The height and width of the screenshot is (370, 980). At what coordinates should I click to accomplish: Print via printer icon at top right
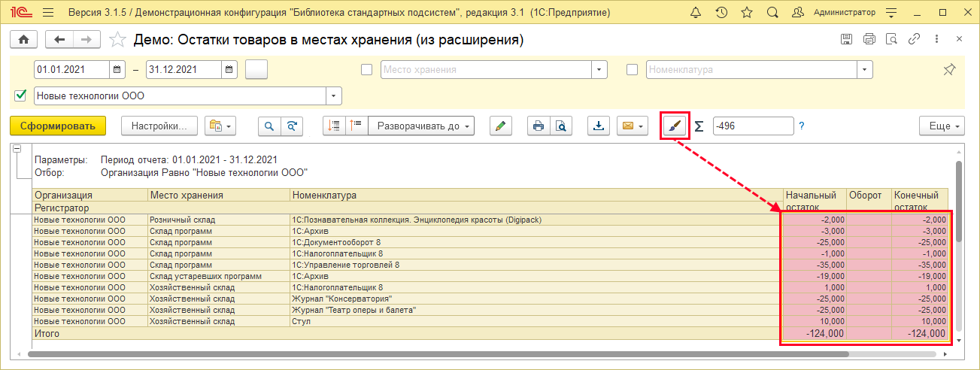click(869, 39)
